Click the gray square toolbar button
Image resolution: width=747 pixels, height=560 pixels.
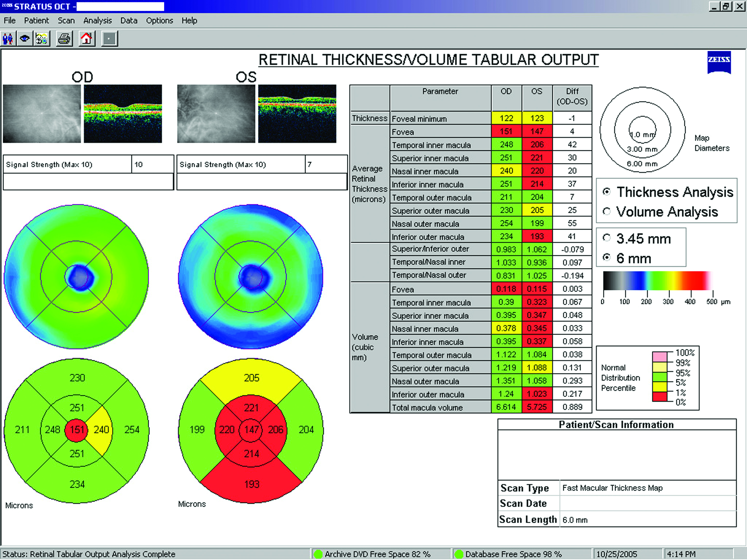pyautogui.click(x=109, y=39)
